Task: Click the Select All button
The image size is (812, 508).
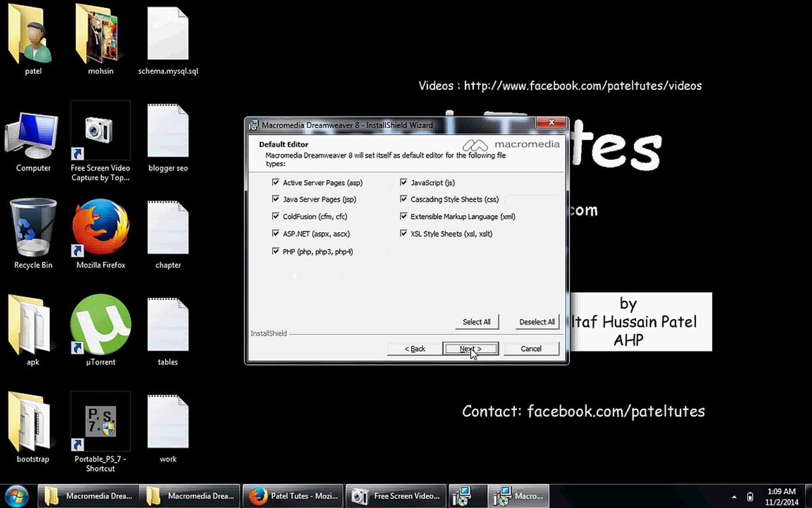Action: [476, 322]
